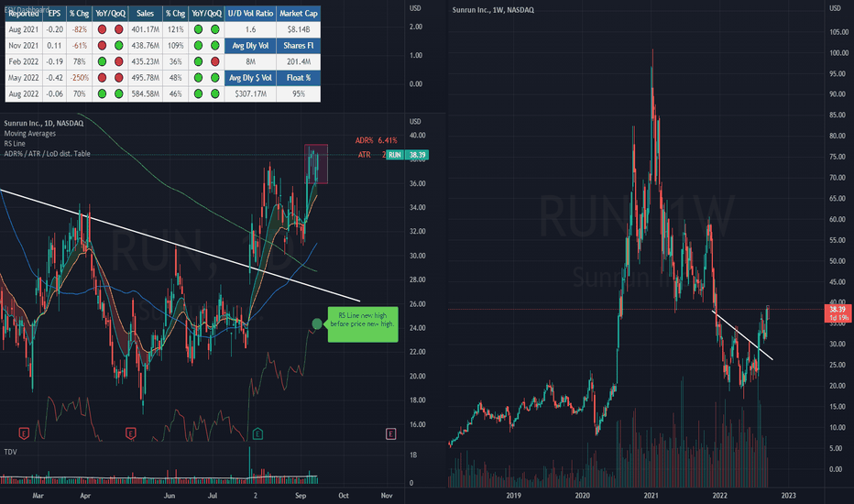Viewport: 854px width, 504px height.
Task: Select the 'Sunrun Inc., 1W, NASDAQ' legend title
Action: 493,10
